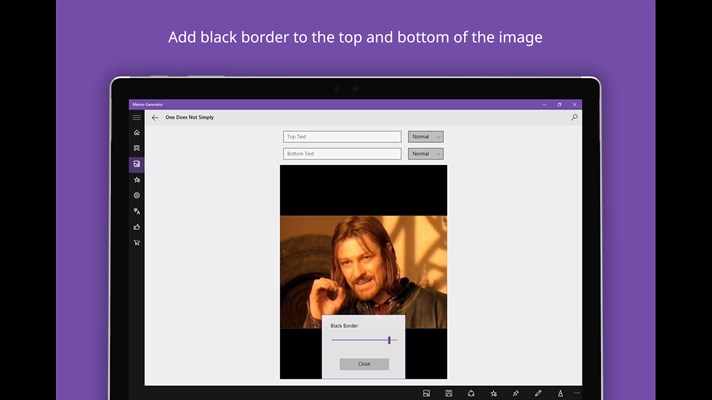Click the picture icon in the bottom bar

point(426,393)
